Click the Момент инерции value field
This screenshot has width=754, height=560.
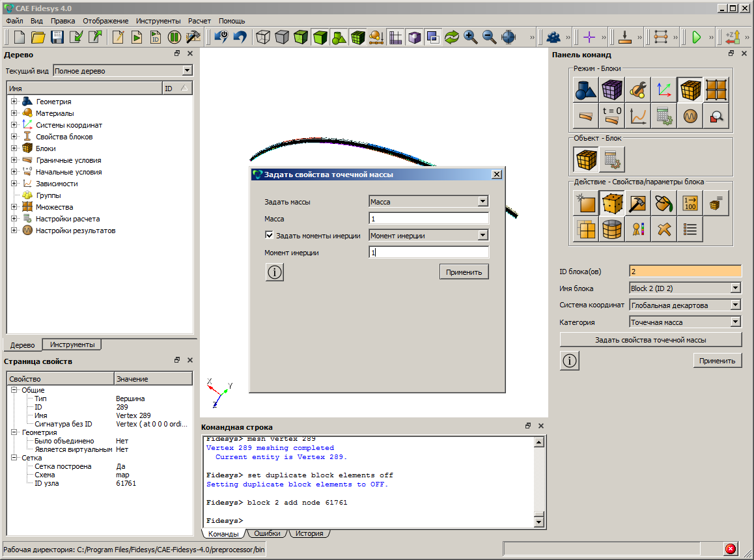pos(428,252)
